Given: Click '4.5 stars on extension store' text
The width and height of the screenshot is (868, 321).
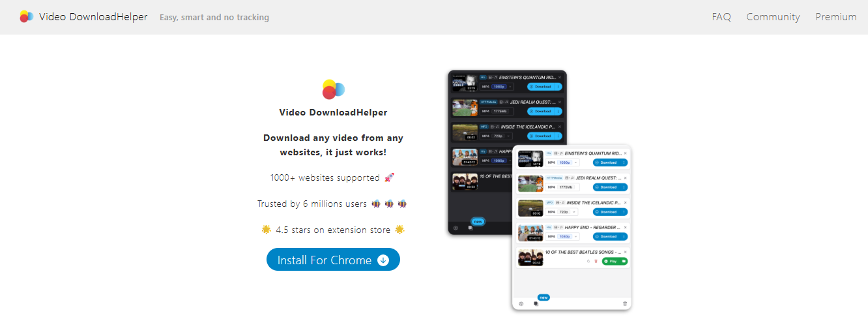Looking at the screenshot, I should [x=333, y=230].
